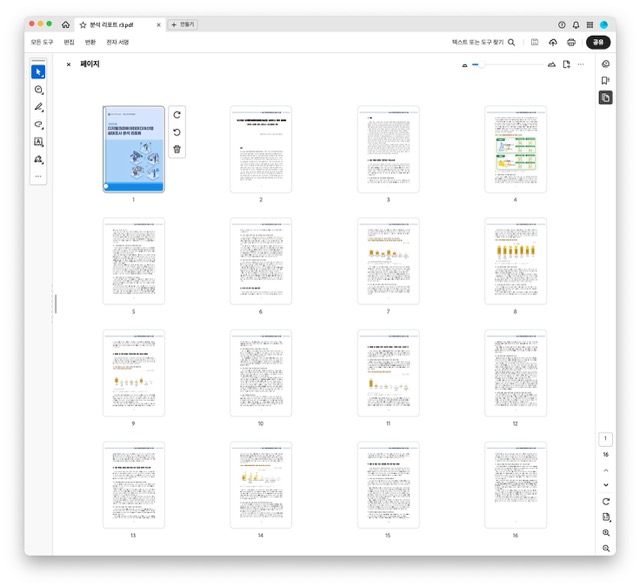Click the cloud upload icon
640x587 pixels.
553,42
